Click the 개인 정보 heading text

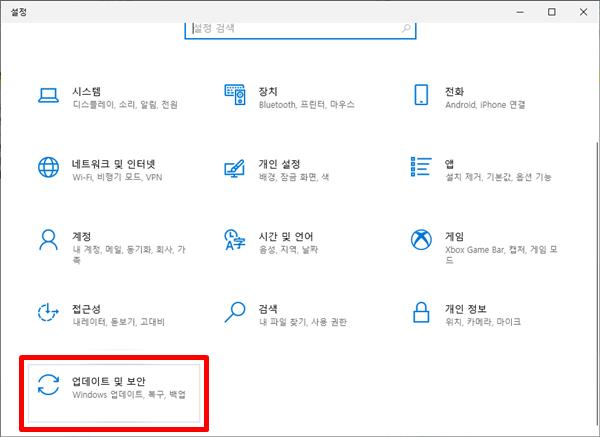point(468,307)
